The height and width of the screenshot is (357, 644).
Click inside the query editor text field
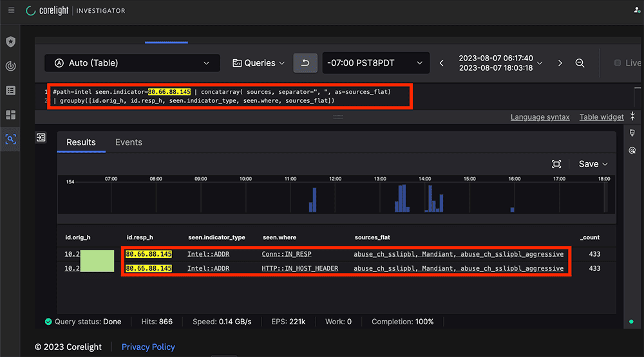(x=258, y=96)
